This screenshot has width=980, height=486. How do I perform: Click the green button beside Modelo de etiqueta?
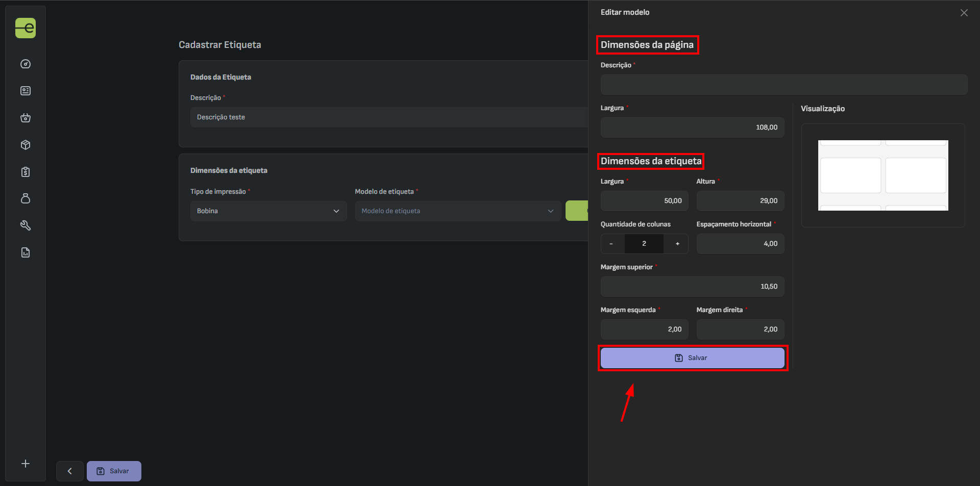coord(577,211)
